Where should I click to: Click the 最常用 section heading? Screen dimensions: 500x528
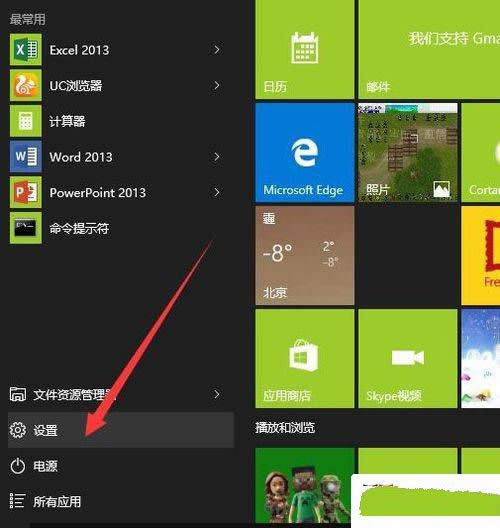28,19
